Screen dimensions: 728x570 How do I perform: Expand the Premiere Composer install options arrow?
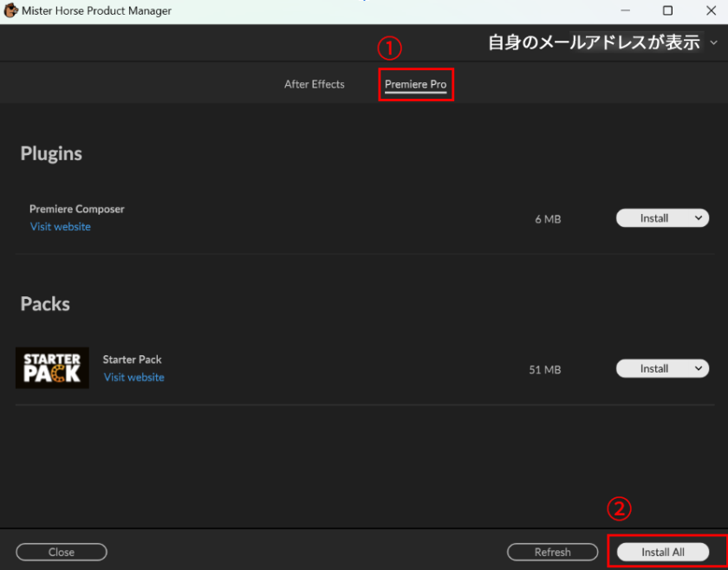coord(699,218)
